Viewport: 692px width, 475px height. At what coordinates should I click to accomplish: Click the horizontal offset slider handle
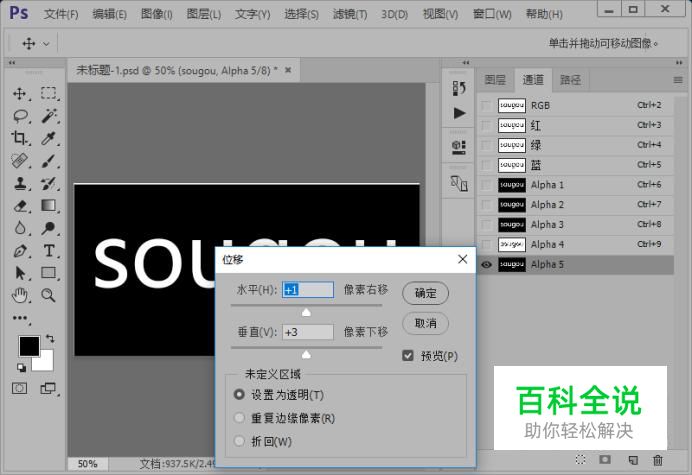pos(306,313)
